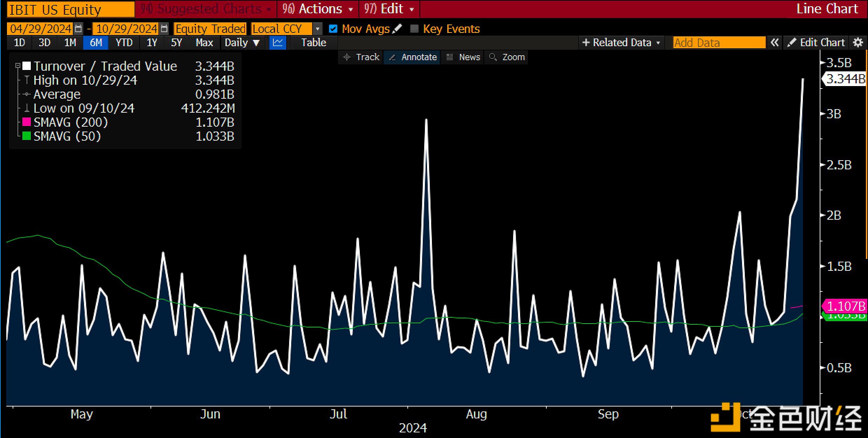
Task: Open the News overlay
Action: (x=463, y=57)
